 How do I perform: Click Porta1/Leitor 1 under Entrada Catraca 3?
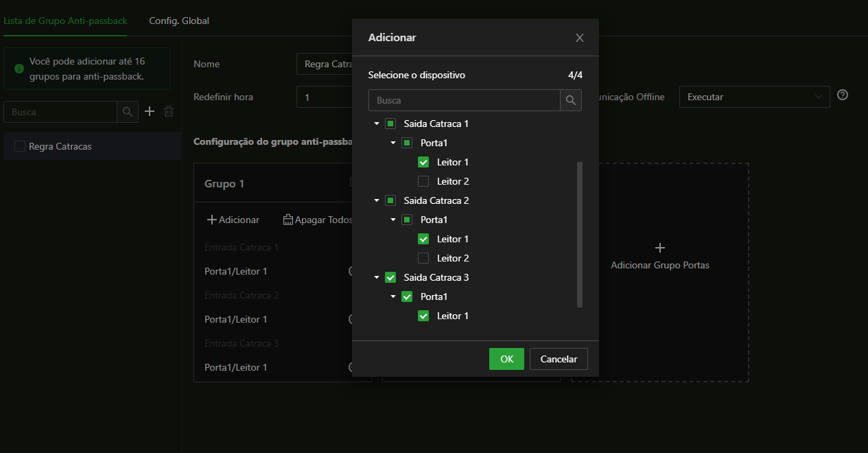pos(236,367)
